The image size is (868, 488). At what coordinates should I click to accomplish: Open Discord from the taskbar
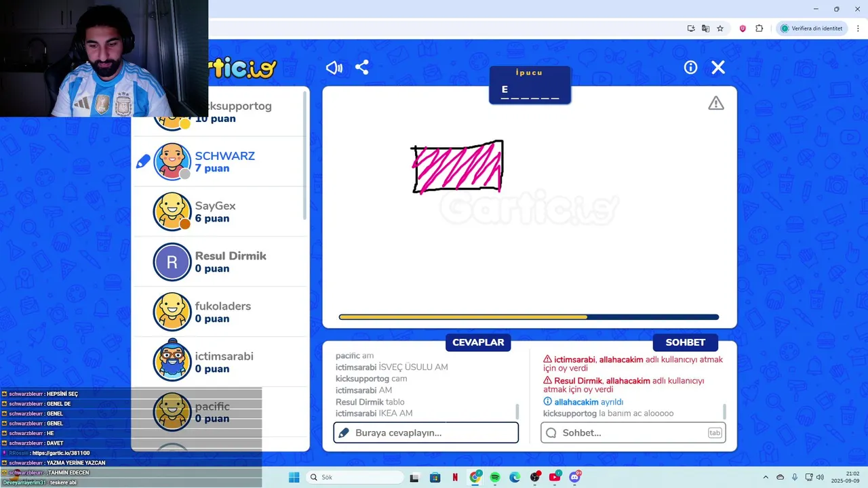pos(575,477)
